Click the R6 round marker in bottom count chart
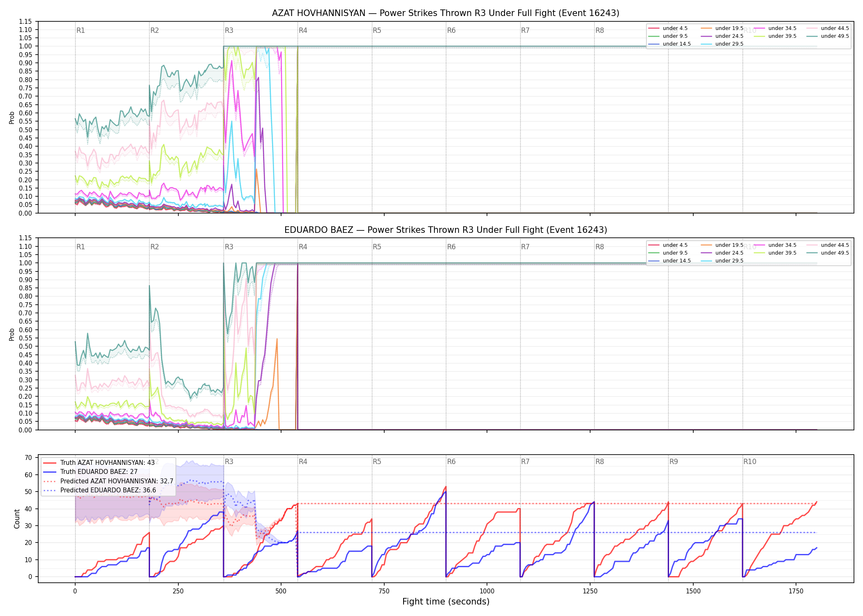Image resolution: width=863 pixels, height=616 pixels. (x=451, y=462)
